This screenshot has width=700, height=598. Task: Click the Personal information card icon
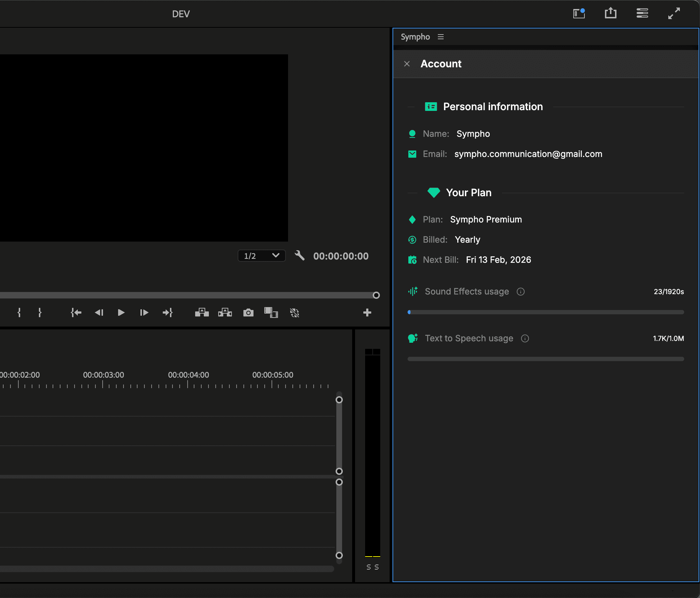(431, 107)
